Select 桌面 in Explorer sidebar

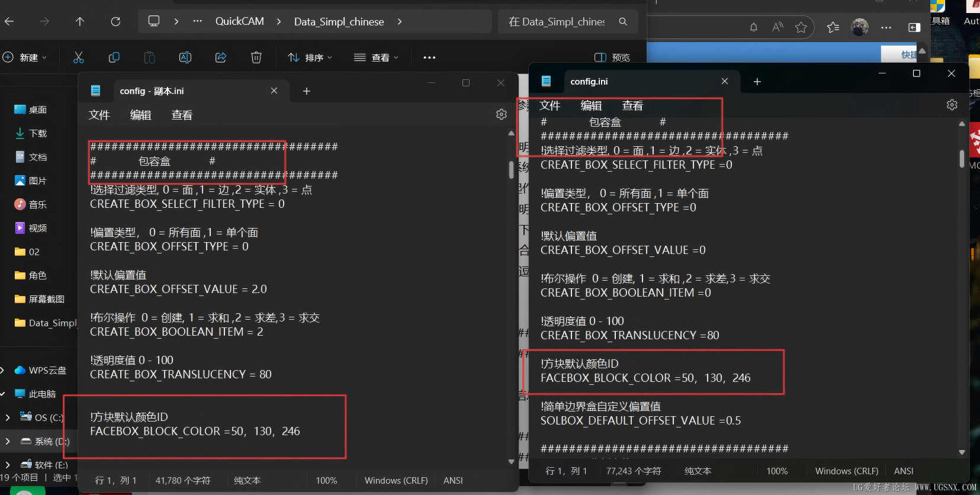click(x=31, y=110)
